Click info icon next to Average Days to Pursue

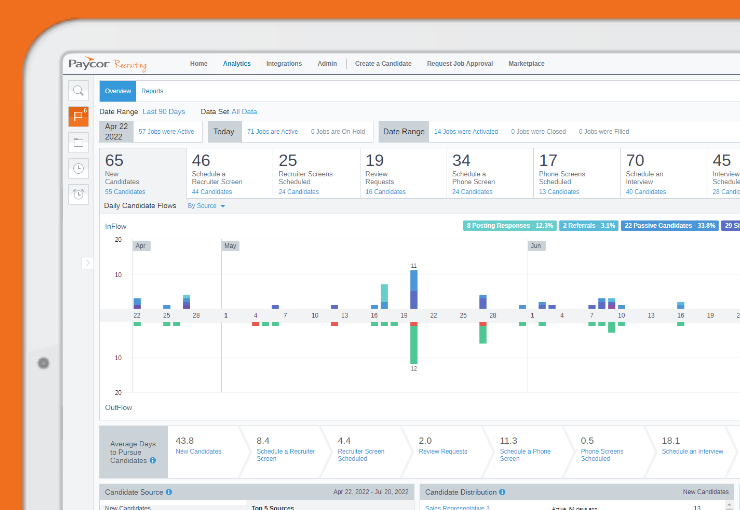(x=153, y=460)
